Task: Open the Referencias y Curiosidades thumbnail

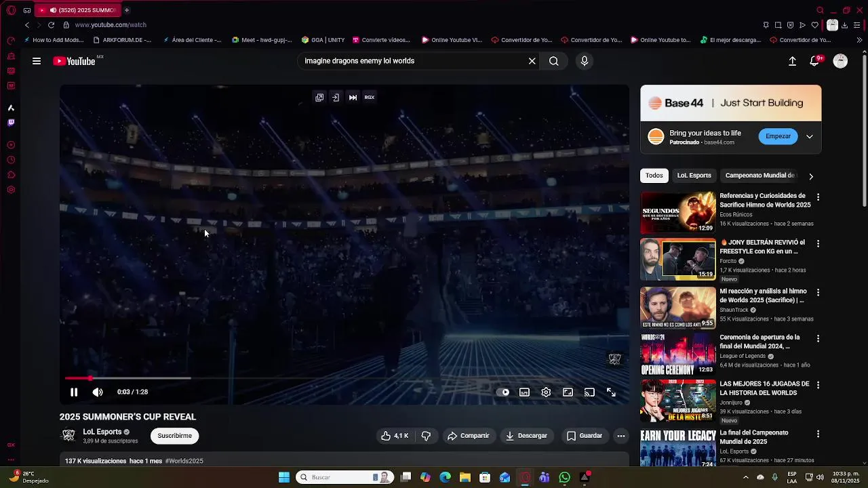Action: coord(678,213)
